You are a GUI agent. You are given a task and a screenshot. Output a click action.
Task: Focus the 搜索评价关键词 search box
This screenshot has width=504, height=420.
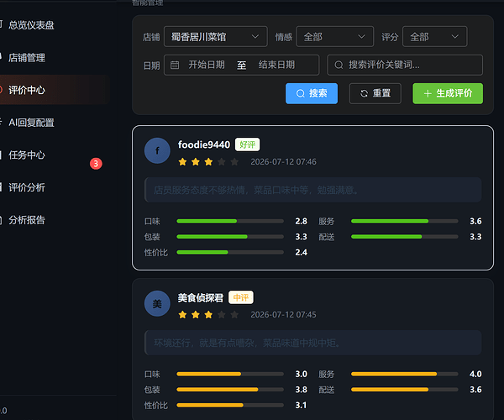click(405, 65)
